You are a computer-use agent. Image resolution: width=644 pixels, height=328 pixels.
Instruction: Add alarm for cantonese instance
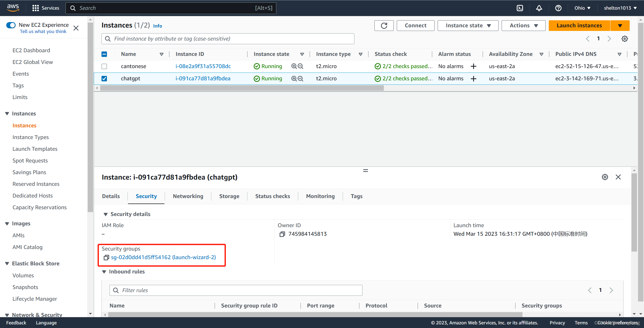click(x=474, y=66)
